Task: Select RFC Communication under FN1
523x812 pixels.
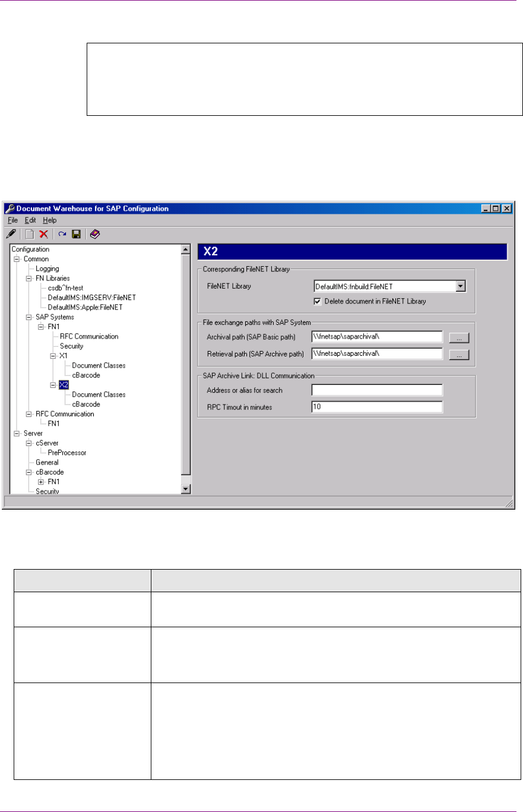Action: tap(89, 336)
